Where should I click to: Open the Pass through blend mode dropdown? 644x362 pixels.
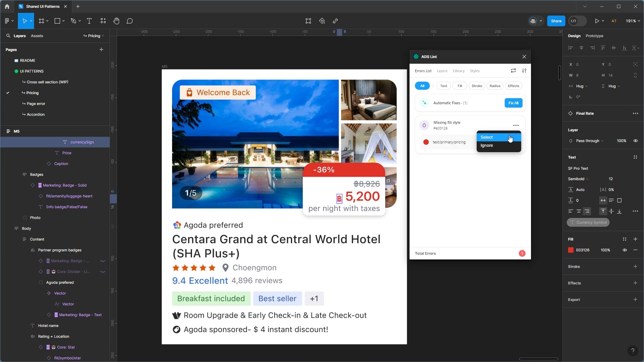589,141
